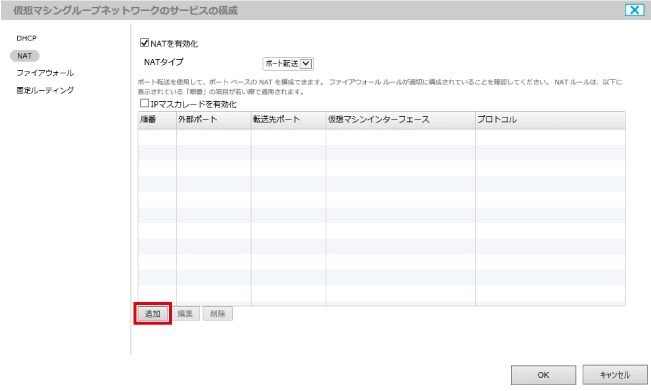The height and width of the screenshot is (391, 651).
Task: Open the DHCP section
Action: coord(27,38)
